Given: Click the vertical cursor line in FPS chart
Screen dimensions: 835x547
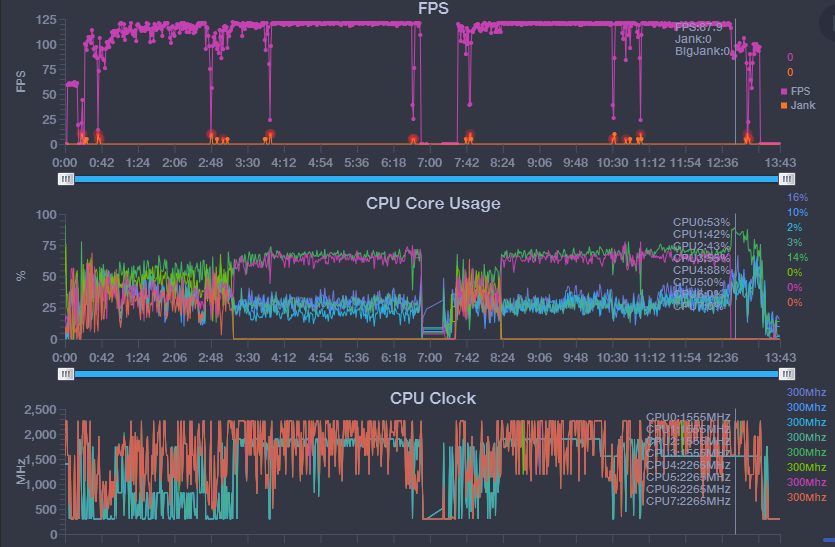Looking at the screenshot, I should [735, 81].
